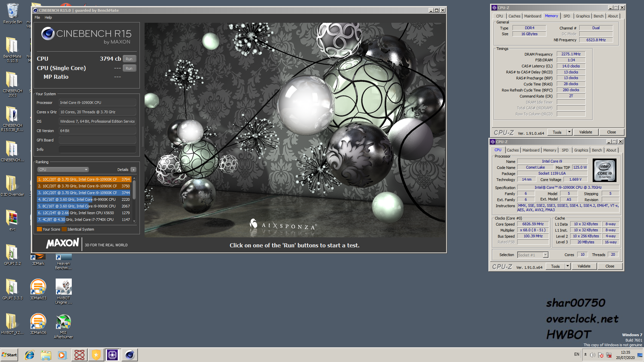Run the CPU benchmark test
644x362 pixels.
pos(129,59)
